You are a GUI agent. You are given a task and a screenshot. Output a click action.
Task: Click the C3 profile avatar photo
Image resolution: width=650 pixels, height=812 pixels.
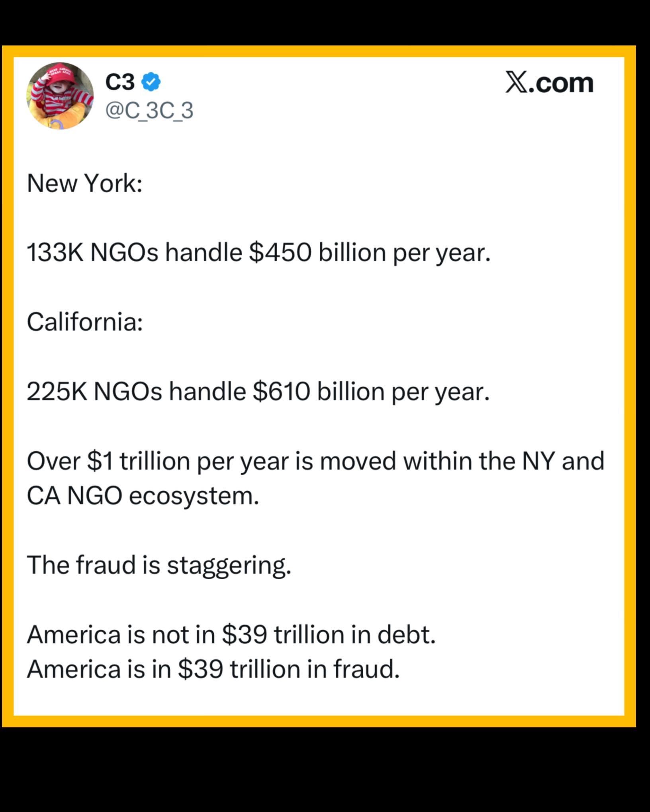pos(60,96)
